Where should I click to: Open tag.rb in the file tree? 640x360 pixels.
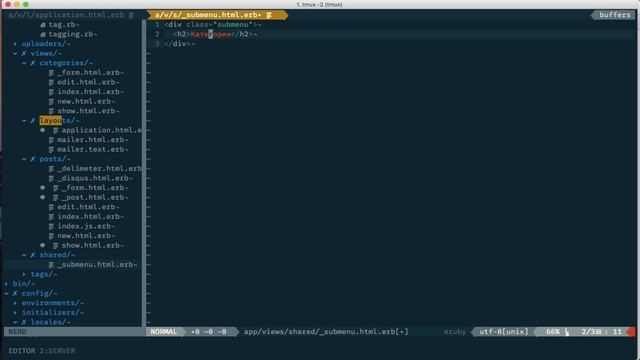64,24
